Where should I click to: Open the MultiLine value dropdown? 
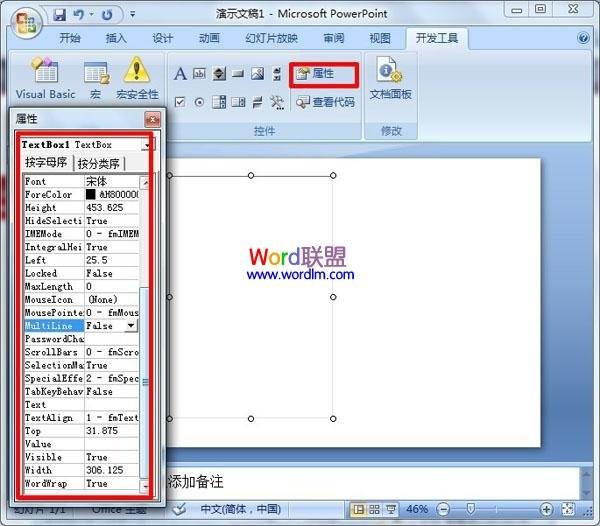click(131, 326)
